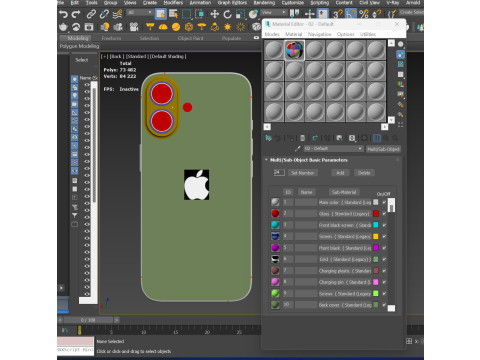Toggle the Angle Snap icon
Image resolution: width=480 pixels, height=360 pixels.
point(351,14)
